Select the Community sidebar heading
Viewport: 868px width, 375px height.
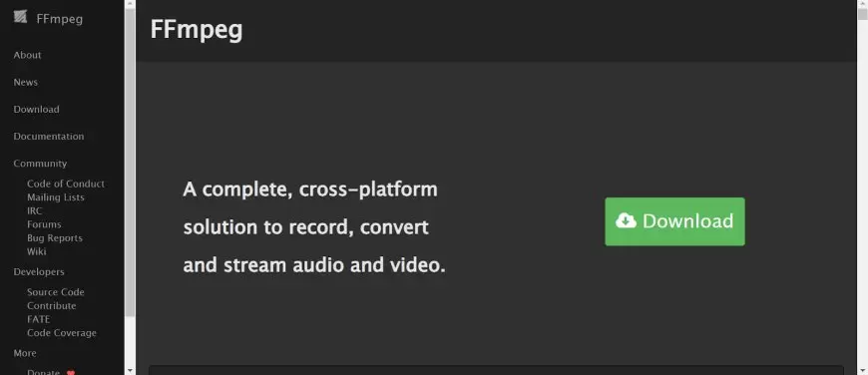[41, 164]
